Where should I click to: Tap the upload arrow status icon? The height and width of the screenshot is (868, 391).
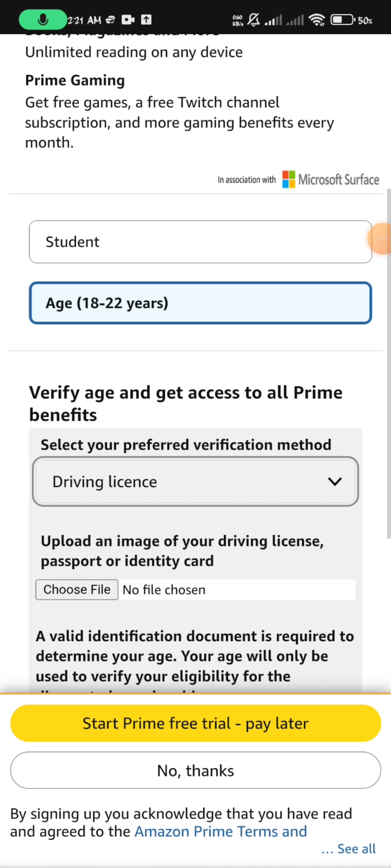[146, 20]
